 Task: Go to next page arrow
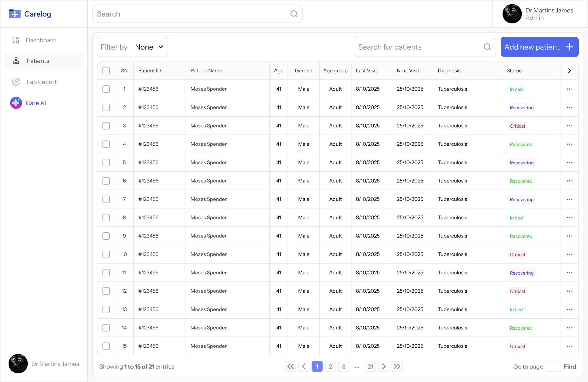click(x=383, y=367)
